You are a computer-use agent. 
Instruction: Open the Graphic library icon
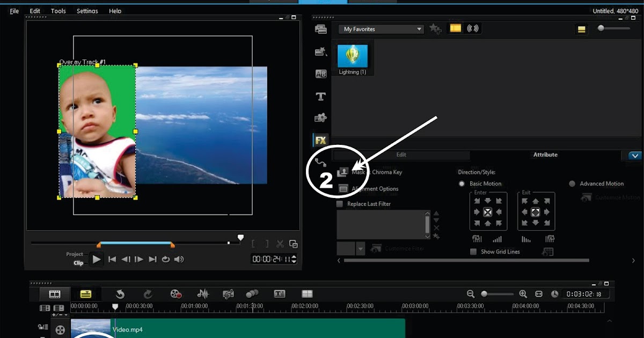[x=320, y=118]
